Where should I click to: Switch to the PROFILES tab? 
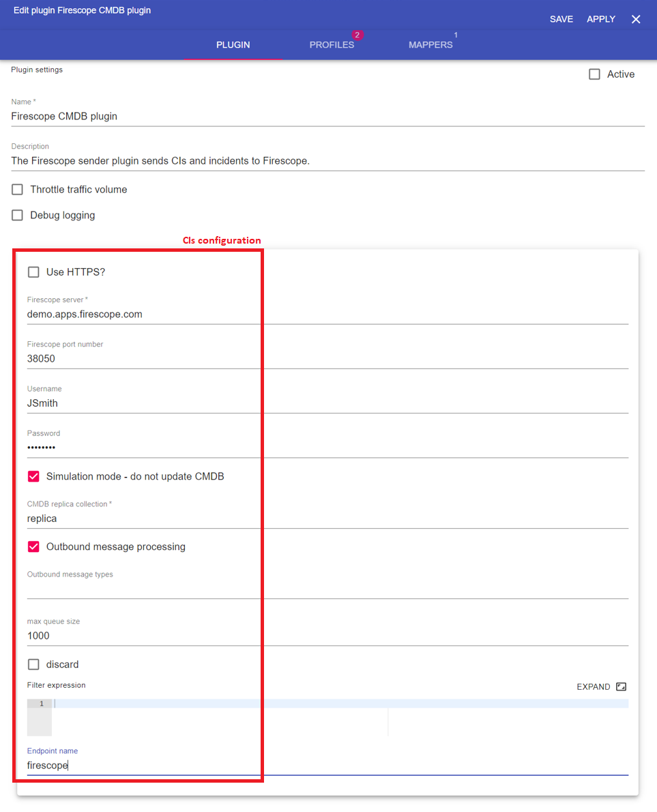click(x=332, y=45)
